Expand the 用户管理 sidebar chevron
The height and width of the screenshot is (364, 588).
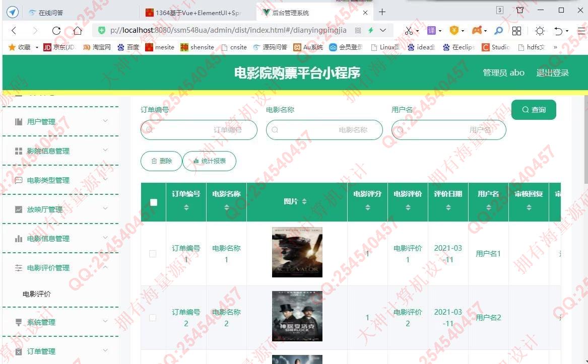[105, 121]
